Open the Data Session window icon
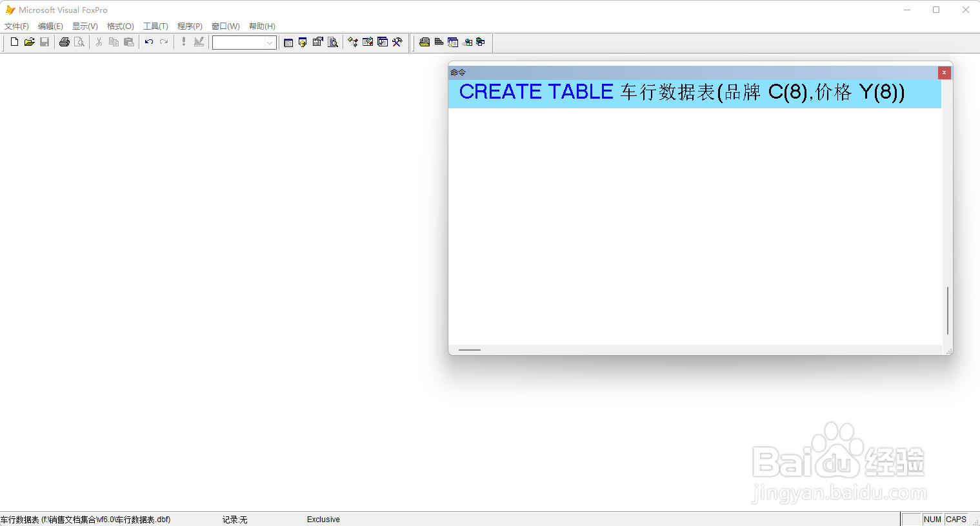The image size is (980, 526). click(303, 42)
